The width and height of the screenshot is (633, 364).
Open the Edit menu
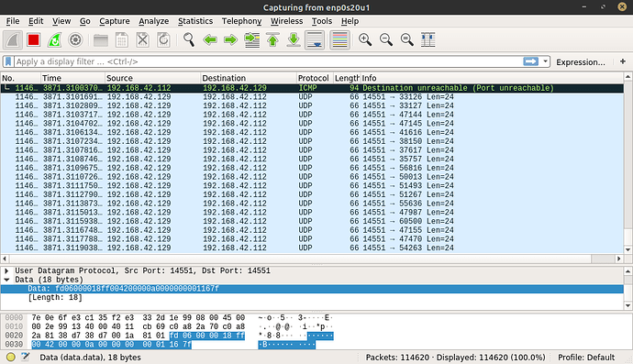[x=36, y=21]
